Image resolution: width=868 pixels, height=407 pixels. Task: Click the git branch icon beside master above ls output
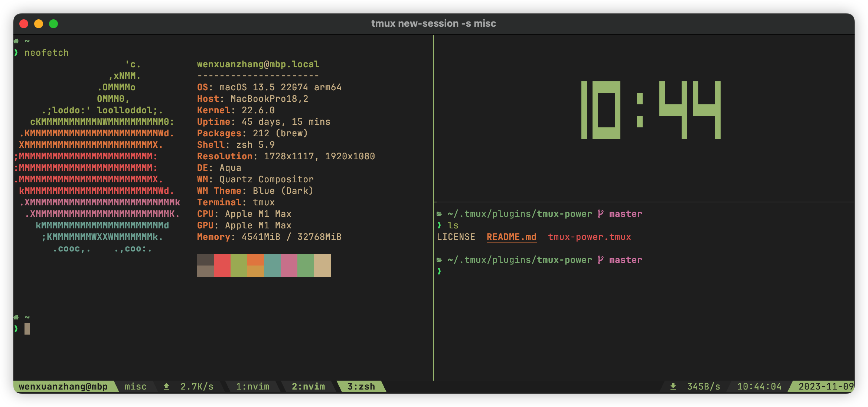coord(601,214)
